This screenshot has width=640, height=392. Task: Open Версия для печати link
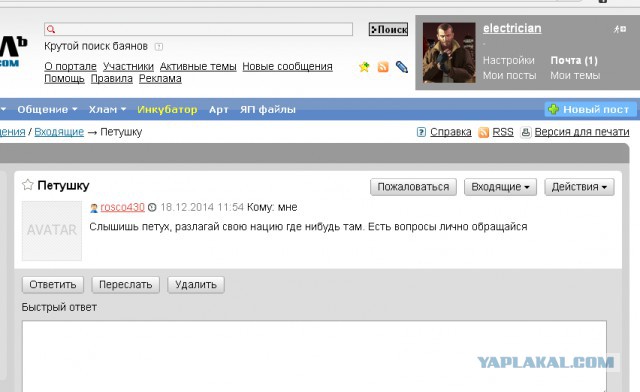click(582, 132)
